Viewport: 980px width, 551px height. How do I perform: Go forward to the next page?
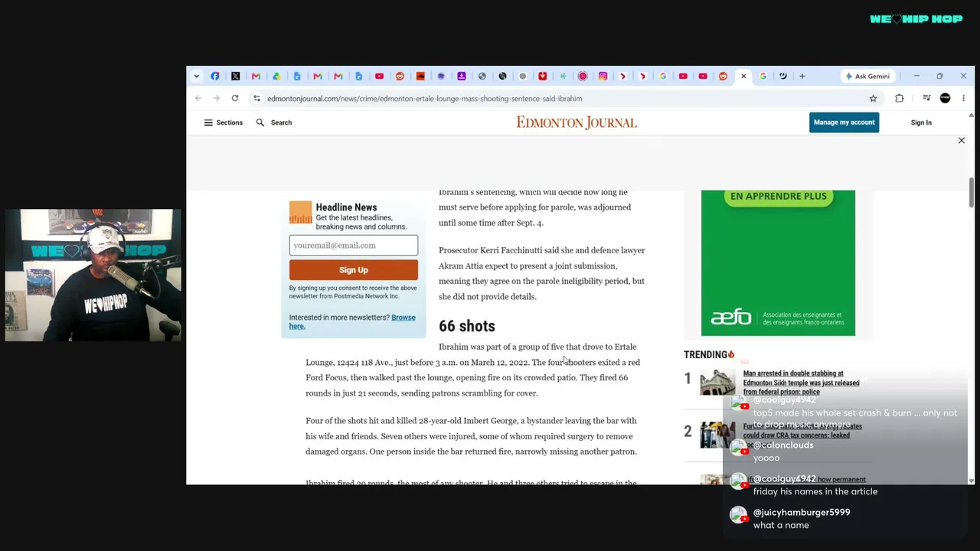tap(217, 99)
